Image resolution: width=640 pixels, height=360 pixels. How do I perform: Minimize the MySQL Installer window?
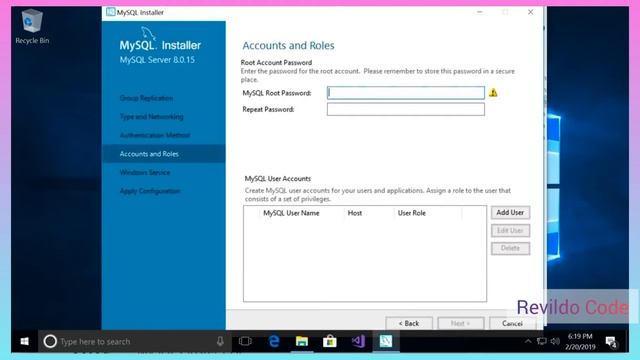click(x=480, y=12)
